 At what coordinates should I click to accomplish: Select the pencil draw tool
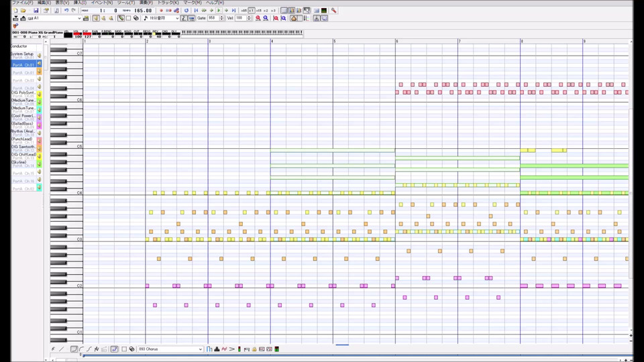121,18
